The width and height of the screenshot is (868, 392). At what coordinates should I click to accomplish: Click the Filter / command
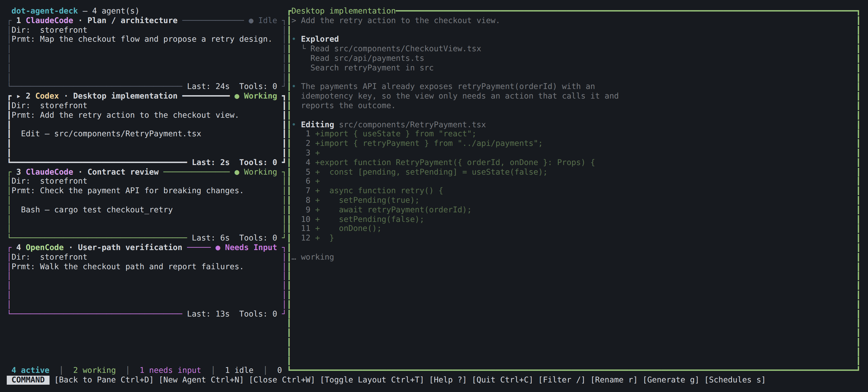[562, 380]
